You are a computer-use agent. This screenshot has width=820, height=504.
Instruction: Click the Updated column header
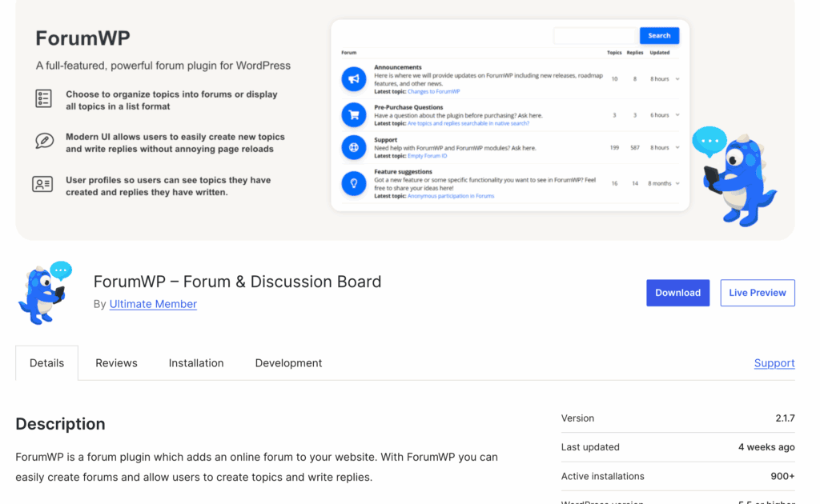[x=660, y=53]
